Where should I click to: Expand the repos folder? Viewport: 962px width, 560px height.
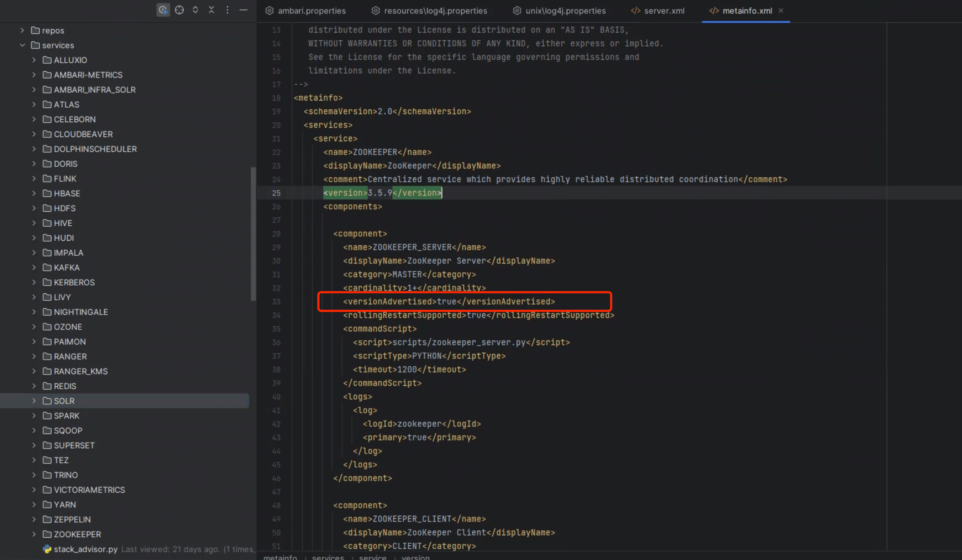tap(22, 30)
